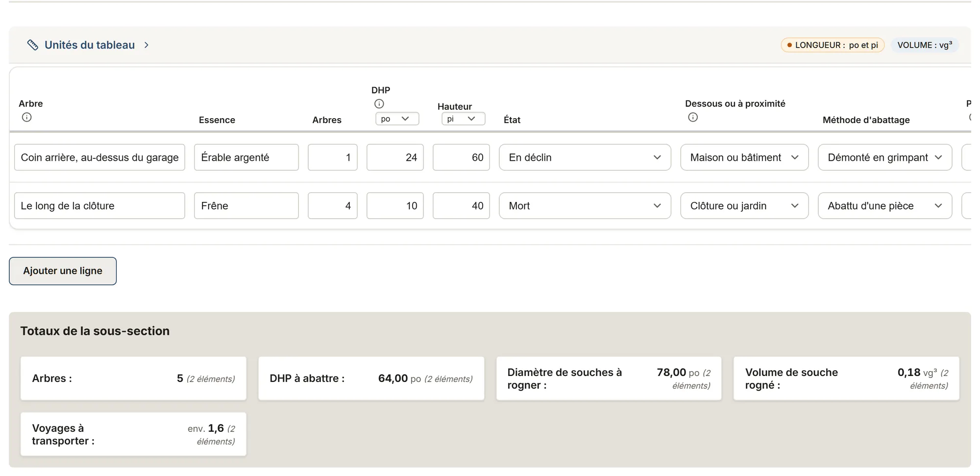Image resolution: width=980 pixels, height=476 pixels.
Task: Expand the Unités du tableau chevron
Action: [x=147, y=45]
